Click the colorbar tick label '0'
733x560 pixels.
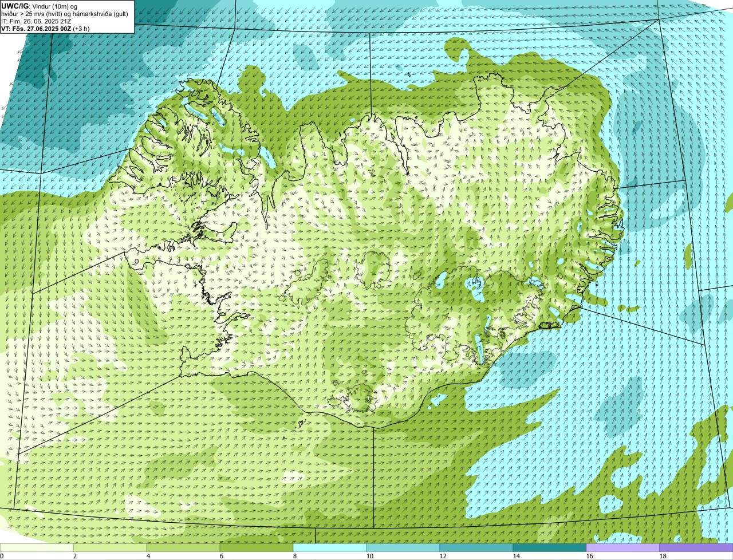click(x=2, y=556)
